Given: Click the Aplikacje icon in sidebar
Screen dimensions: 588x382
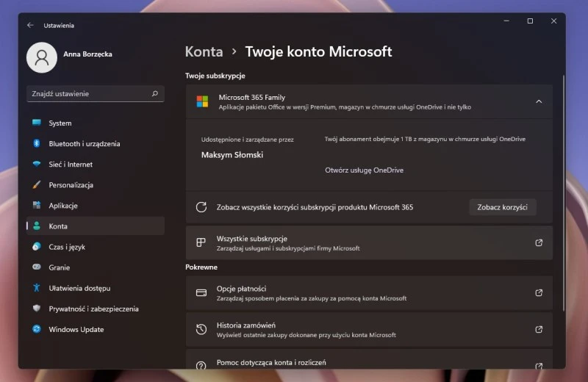Looking at the screenshot, I should tap(36, 205).
